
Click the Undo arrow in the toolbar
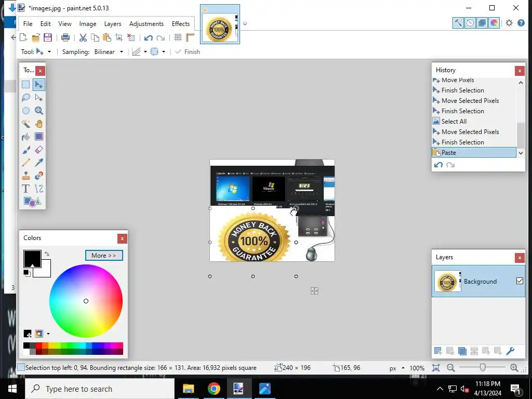(148, 37)
